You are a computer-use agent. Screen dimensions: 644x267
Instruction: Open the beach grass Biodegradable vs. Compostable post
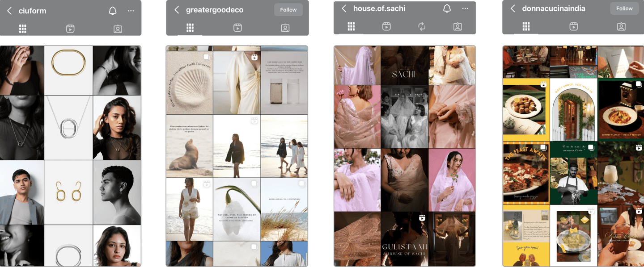284,209
